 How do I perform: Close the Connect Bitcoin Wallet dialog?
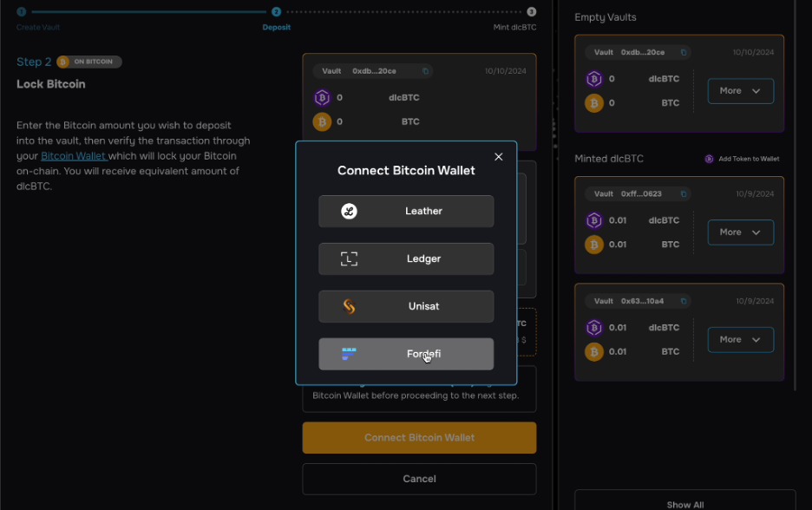[x=498, y=157]
